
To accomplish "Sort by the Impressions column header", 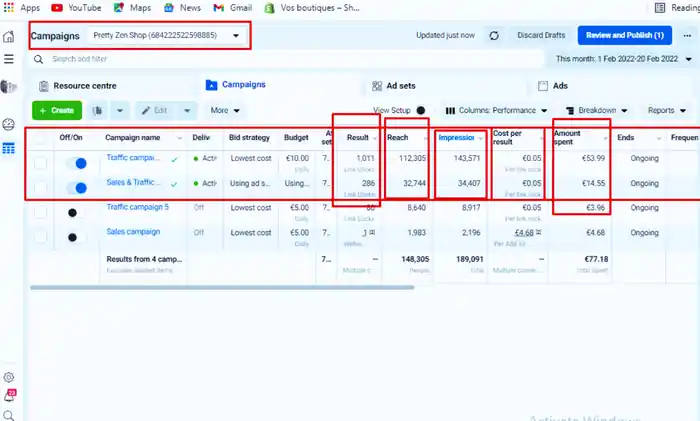I will pos(456,138).
